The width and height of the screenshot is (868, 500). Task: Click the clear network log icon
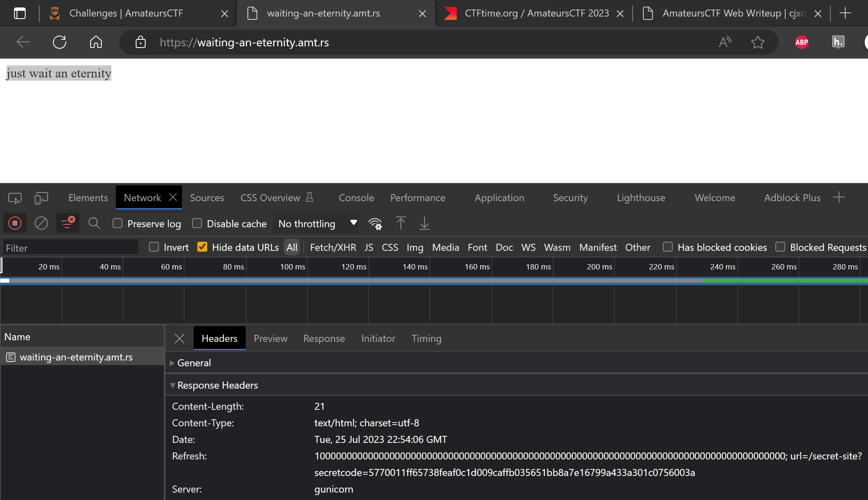click(x=41, y=224)
